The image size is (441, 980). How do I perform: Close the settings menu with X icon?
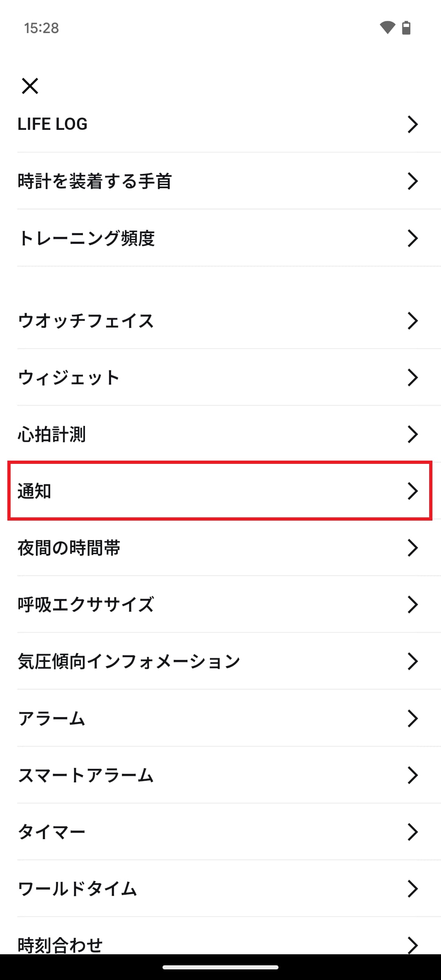30,86
